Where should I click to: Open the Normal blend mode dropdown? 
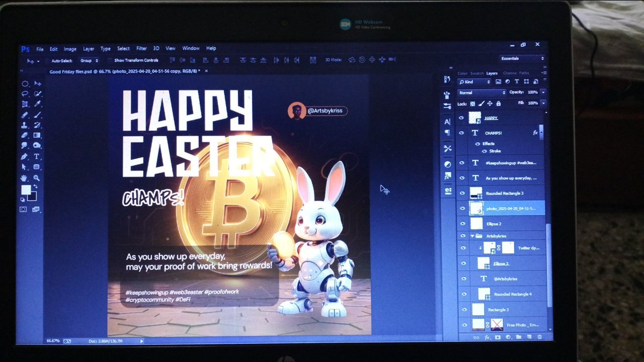tap(481, 93)
